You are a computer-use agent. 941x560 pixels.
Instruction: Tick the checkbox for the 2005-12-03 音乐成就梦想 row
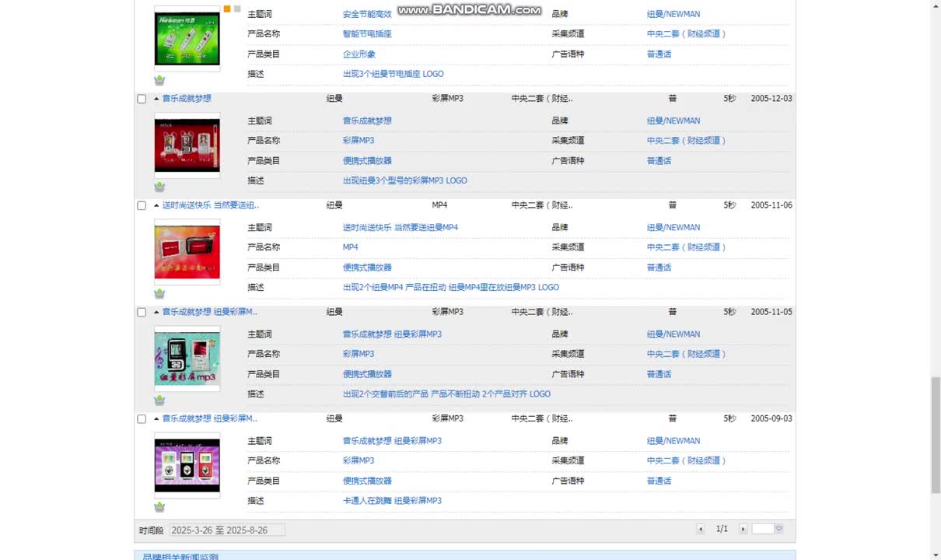(x=142, y=99)
